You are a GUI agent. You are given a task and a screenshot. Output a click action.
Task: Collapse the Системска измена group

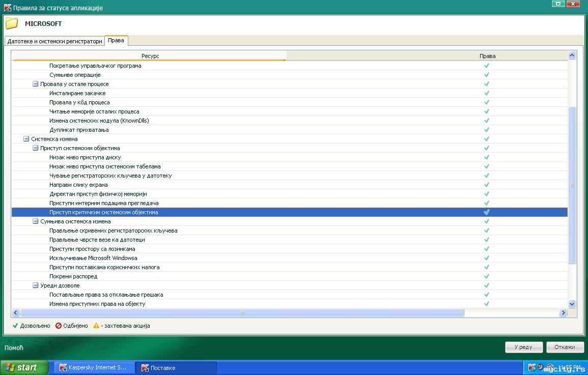(26, 138)
